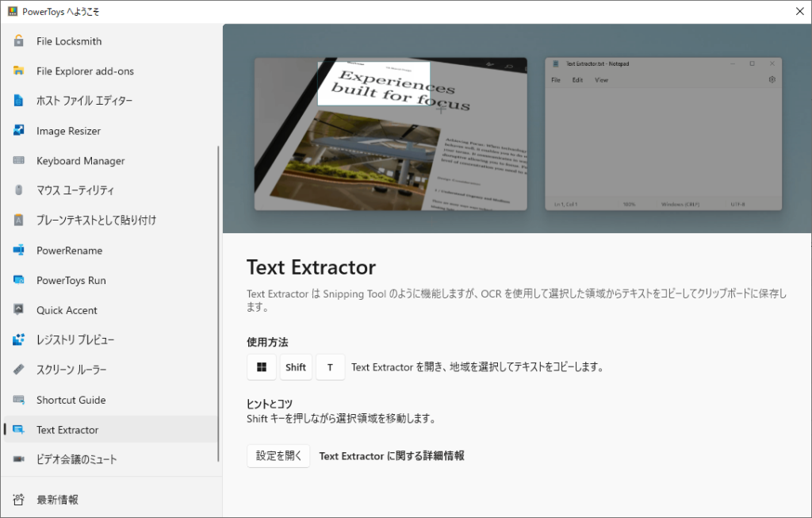Select マウス ユーティリティ label
812x518 pixels.
coord(75,190)
